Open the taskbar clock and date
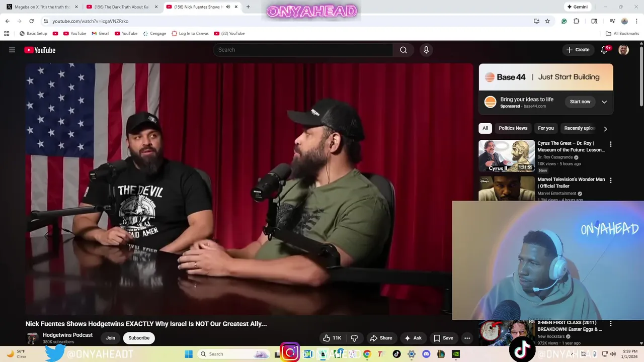 (630, 354)
